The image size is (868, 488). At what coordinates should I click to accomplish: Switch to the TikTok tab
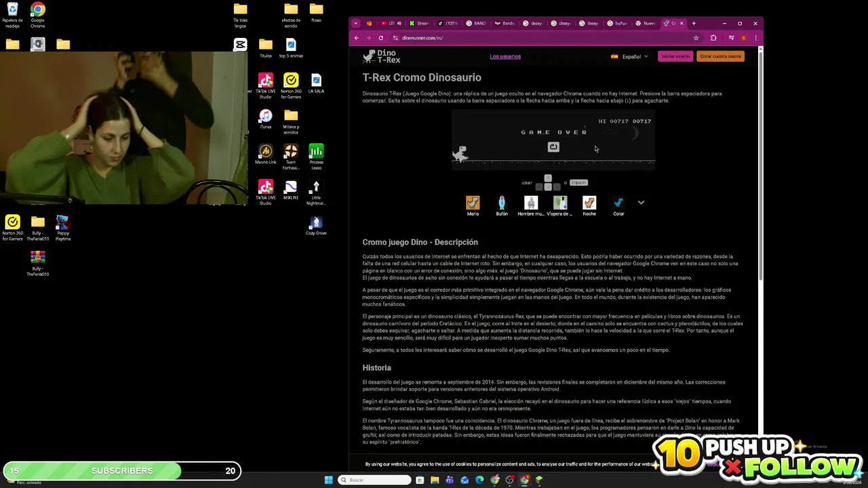[448, 23]
